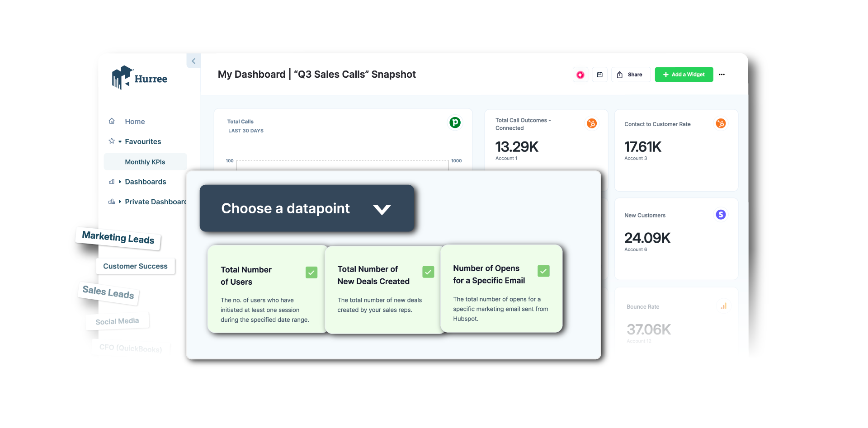Select the Dashboards menu item
The image size is (868, 428).
pos(146,182)
